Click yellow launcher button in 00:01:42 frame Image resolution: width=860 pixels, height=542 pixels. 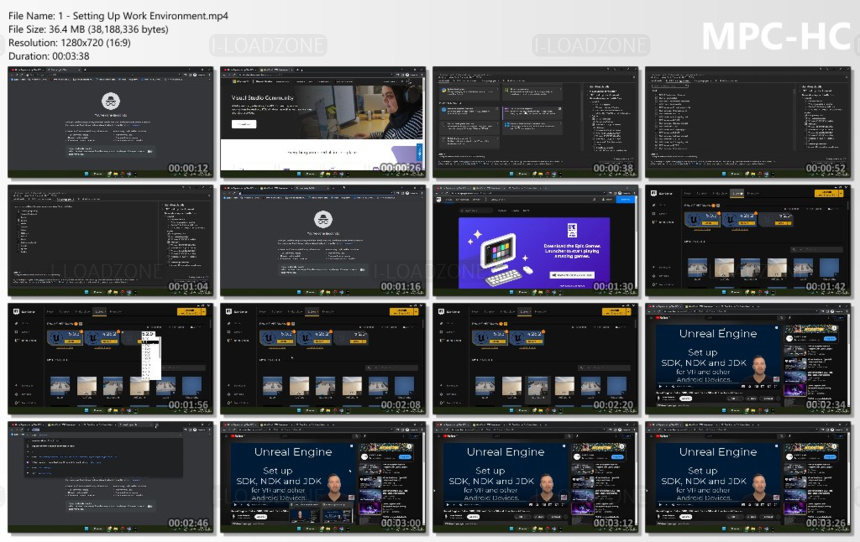click(828, 193)
